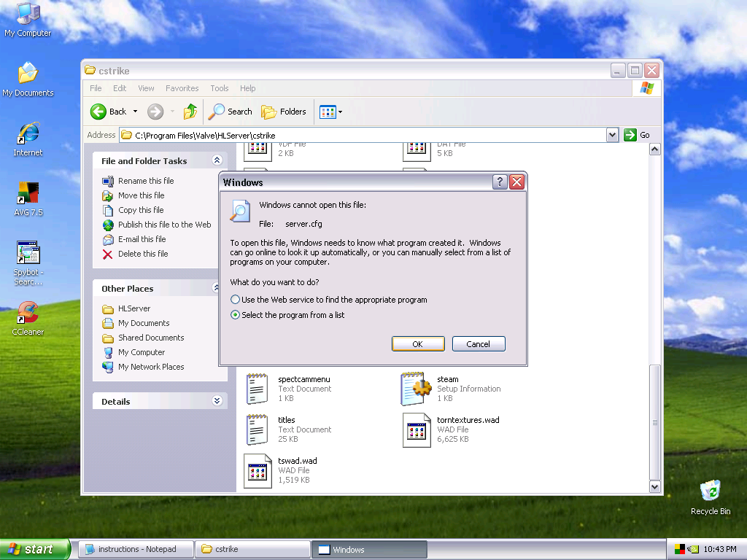The width and height of the screenshot is (747, 560).
Task: Expand the Address bar dropdown
Action: (x=612, y=135)
